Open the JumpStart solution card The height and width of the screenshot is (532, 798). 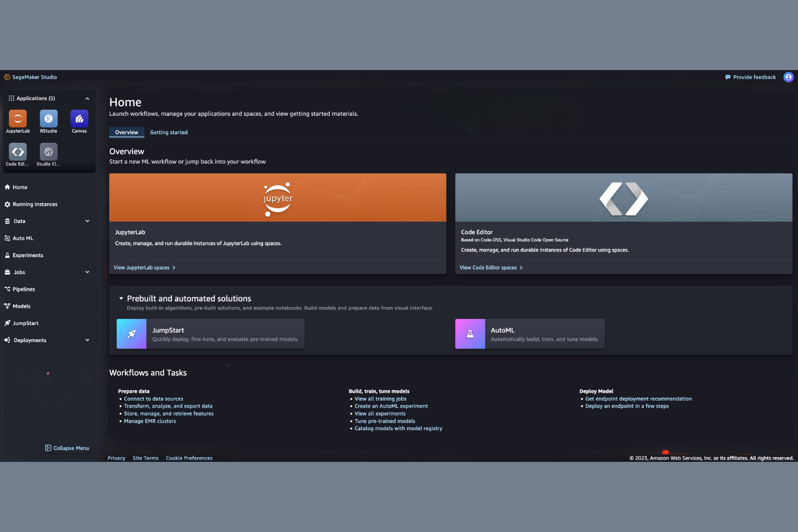tap(211, 334)
